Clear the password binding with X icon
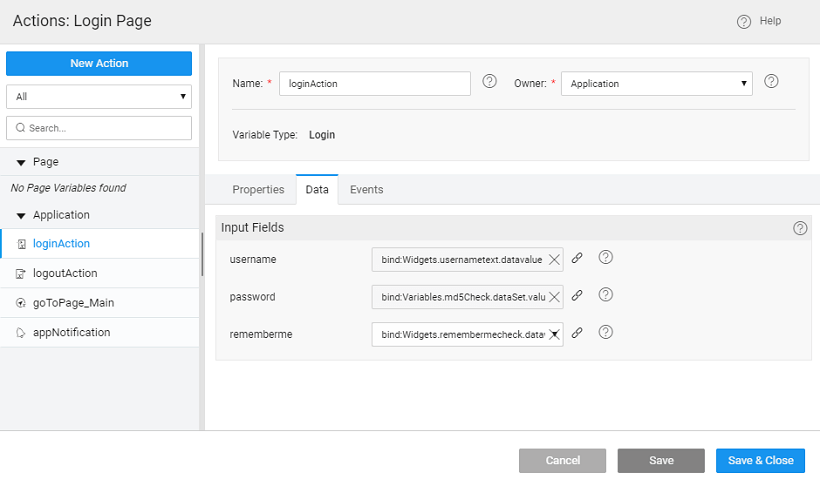Screen dimensions: 820x486 click(554, 296)
